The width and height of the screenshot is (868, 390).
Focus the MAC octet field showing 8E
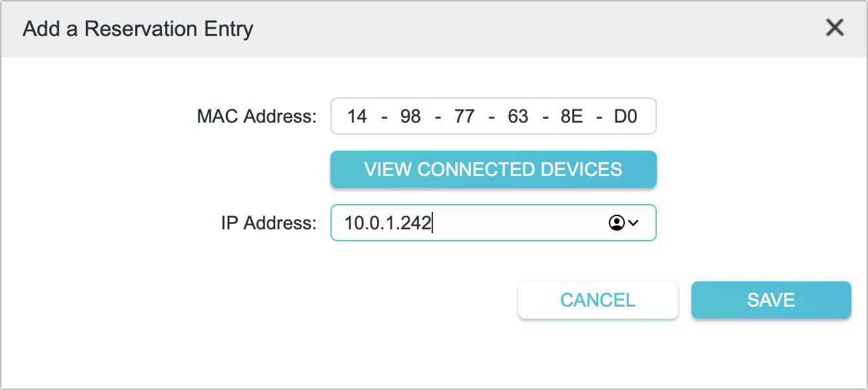click(572, 117)
